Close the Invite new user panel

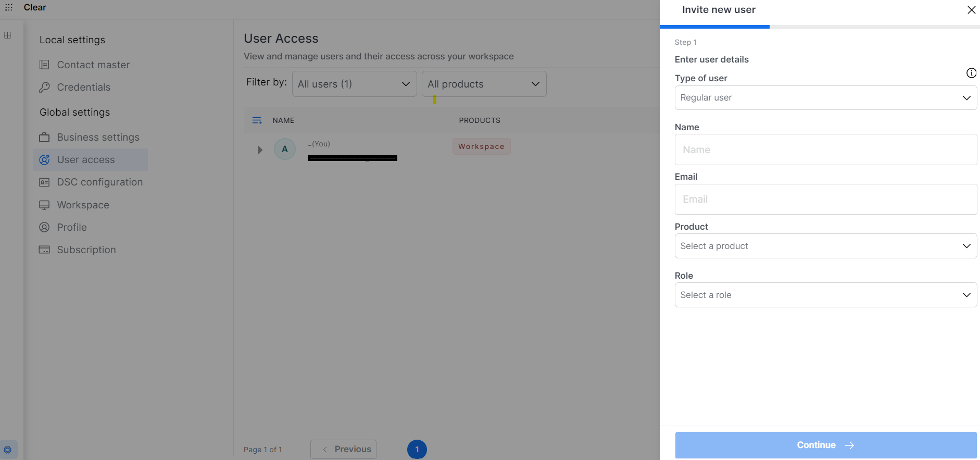click(971, 10)
